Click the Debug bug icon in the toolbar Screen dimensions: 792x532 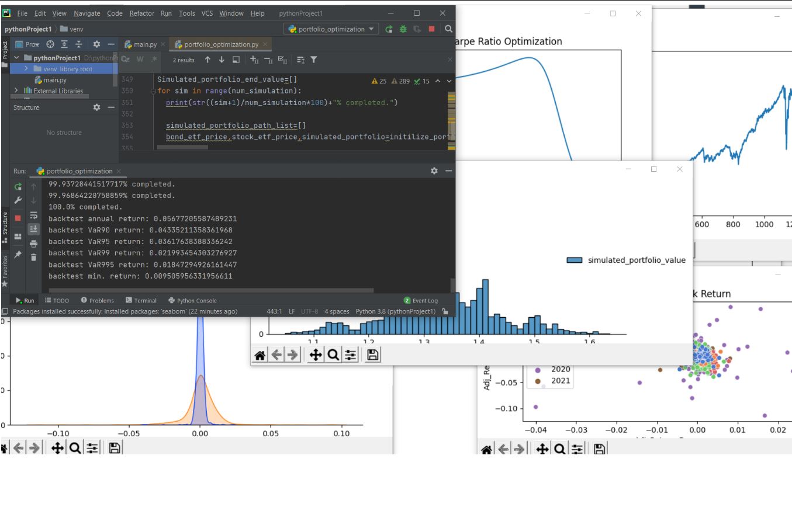(x=403, y=29)
